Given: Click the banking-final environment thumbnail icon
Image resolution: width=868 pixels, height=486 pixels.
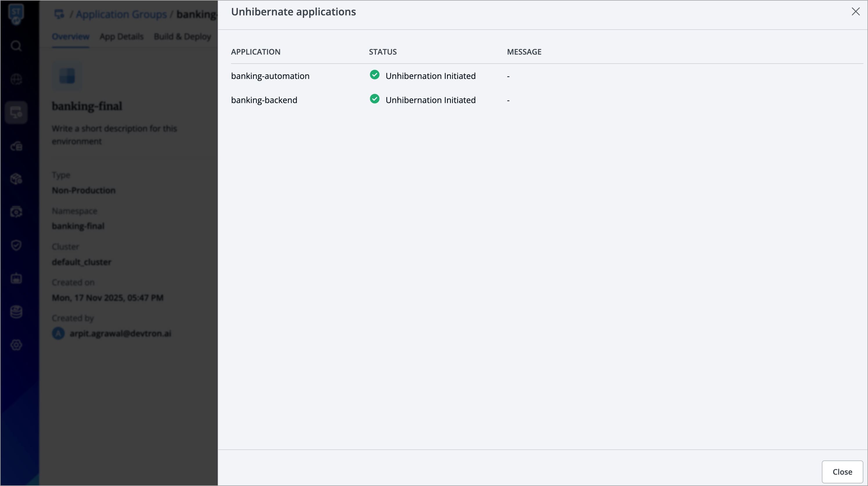Looking at the screenshot, I should click(67, 76).
